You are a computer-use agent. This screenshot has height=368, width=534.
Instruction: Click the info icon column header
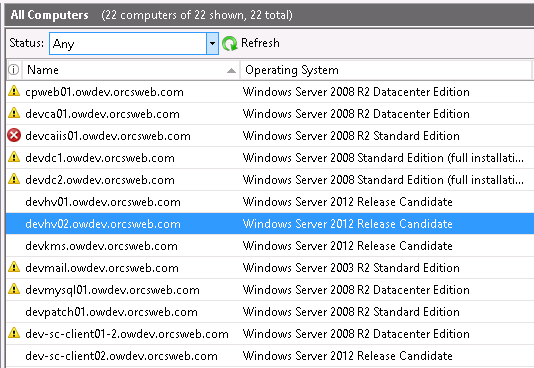pos(14,70)
